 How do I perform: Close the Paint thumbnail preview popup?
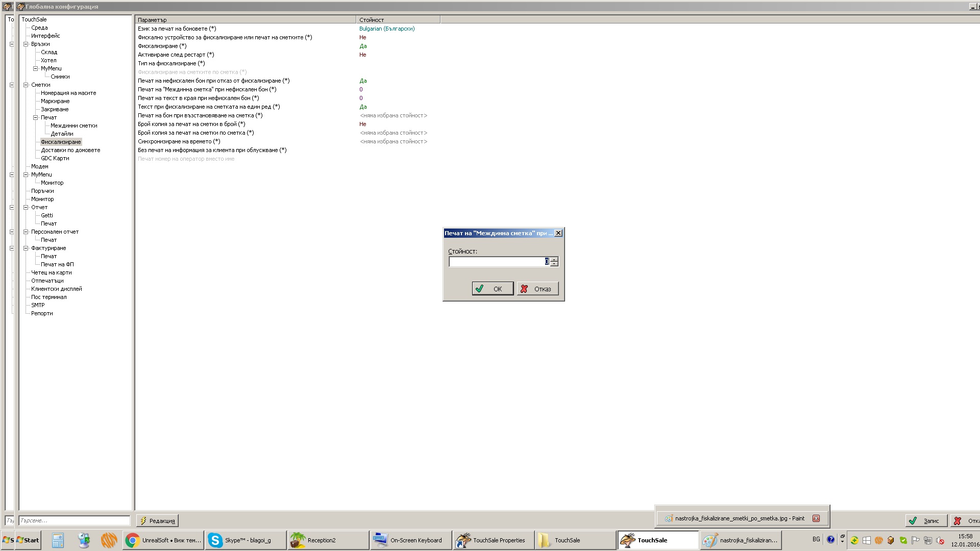click(x=816, y=518)
